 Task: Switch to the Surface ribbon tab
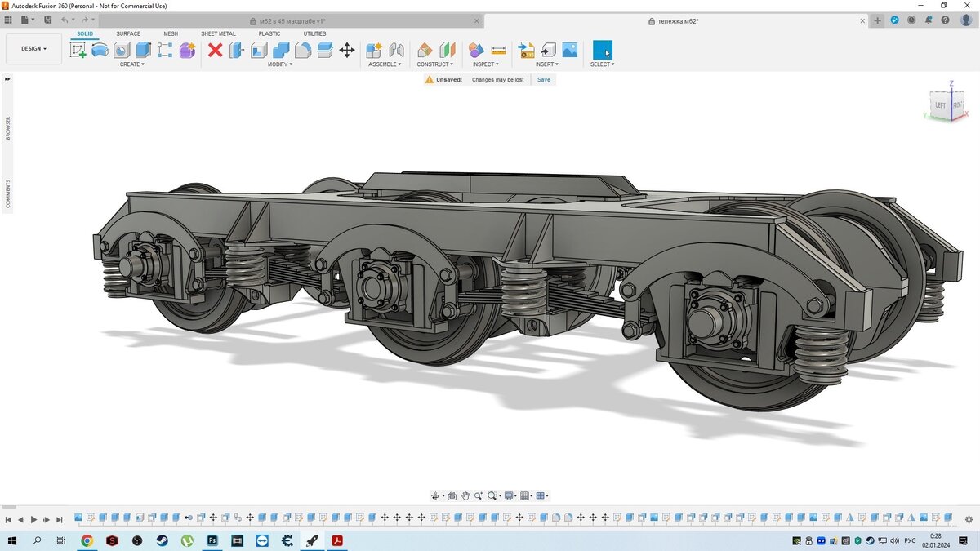point(128,33)
